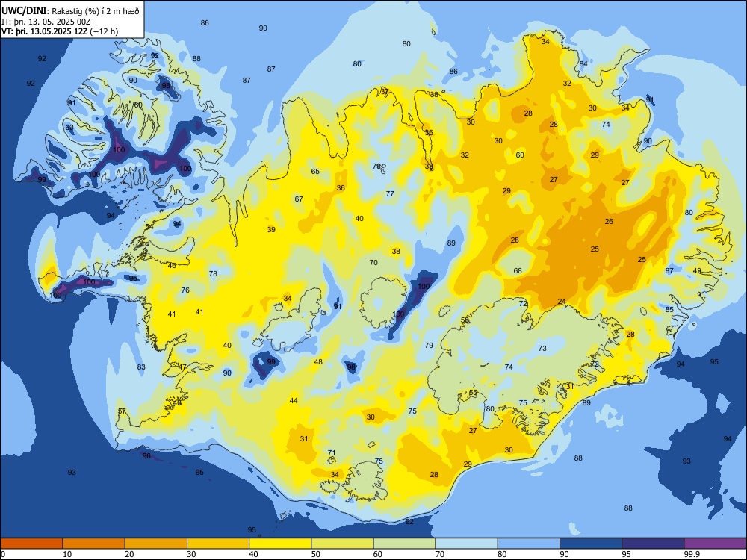Pick the 20–30 amber legend swatch
The image size is (747, 560).
click(156, 544)
